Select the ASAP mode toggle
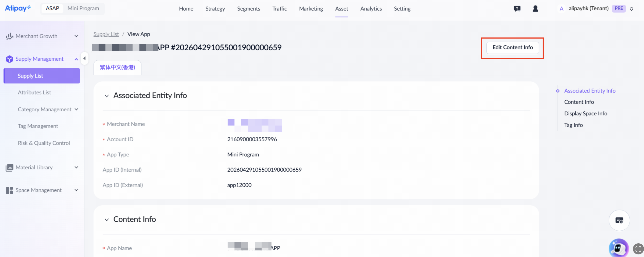This screenshot has height=257, width=644. click(53, 9)
